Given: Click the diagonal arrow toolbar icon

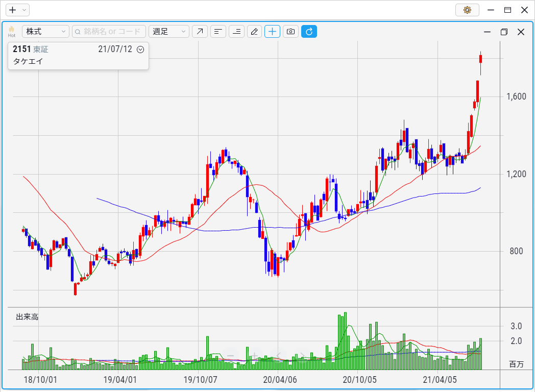Looking at the screenshot, I should pyautogui.click(x=200, y=32).
